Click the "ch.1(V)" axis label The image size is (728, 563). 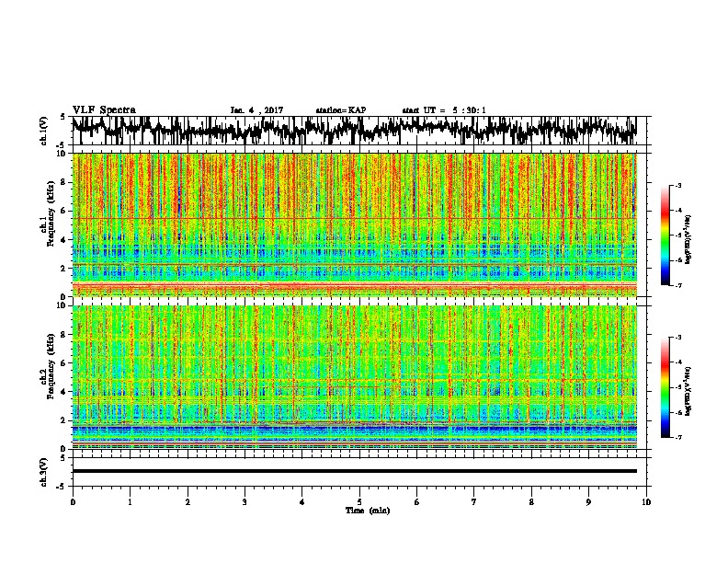(44, 131)
